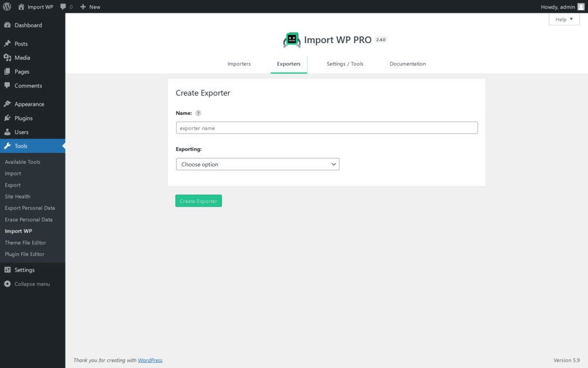Click the Comments icon in sidebar
Image resolution: width=588 pixels, height=368 pixels.
[x=7, y=85]
